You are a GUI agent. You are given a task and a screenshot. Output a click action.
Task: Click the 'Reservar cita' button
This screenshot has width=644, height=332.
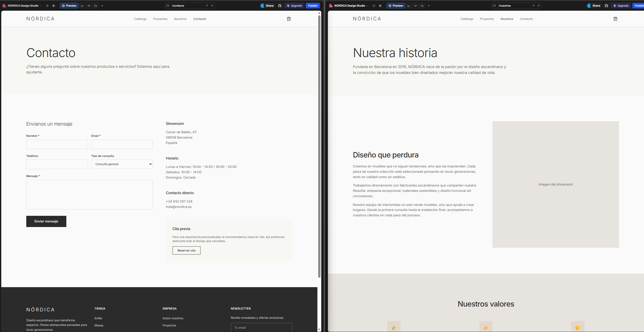186,250
